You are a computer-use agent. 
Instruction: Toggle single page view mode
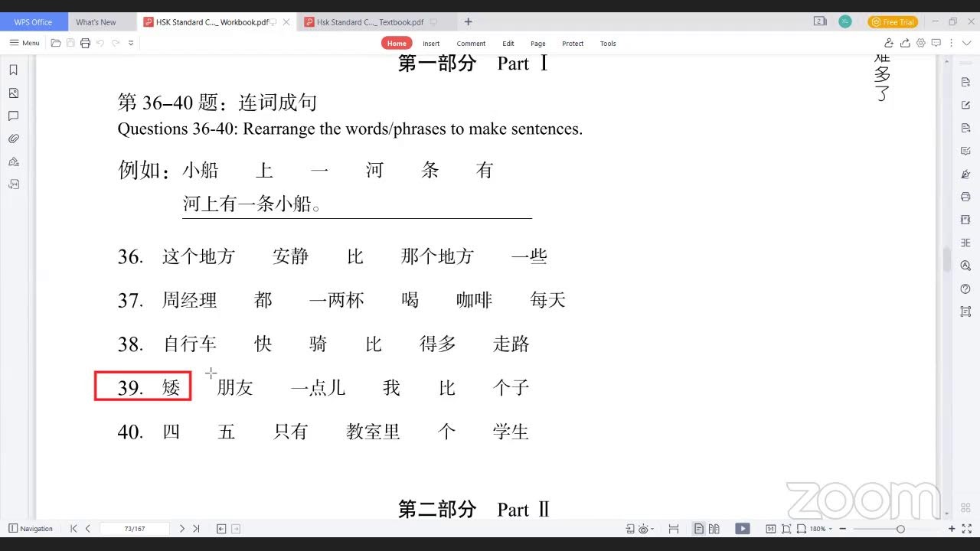pyautogui.click(x=699, y=528)
